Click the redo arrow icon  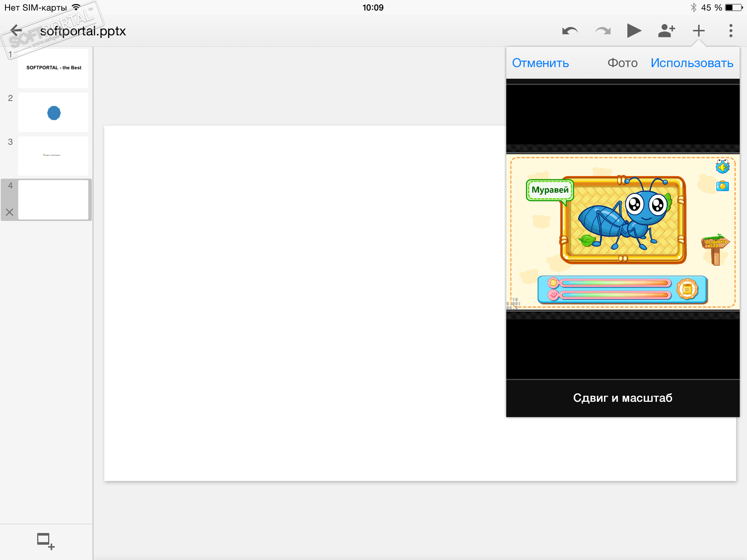(x=603, y=31)
